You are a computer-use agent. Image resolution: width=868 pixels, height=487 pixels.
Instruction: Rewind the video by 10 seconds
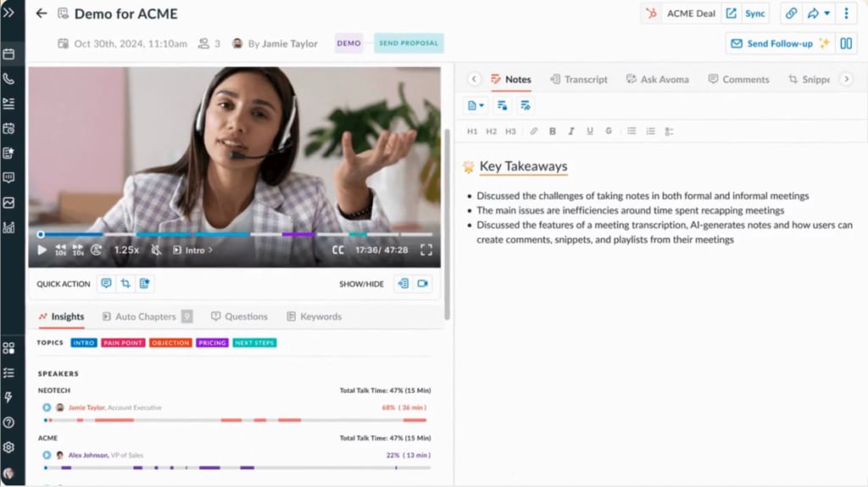pos(60,250)
